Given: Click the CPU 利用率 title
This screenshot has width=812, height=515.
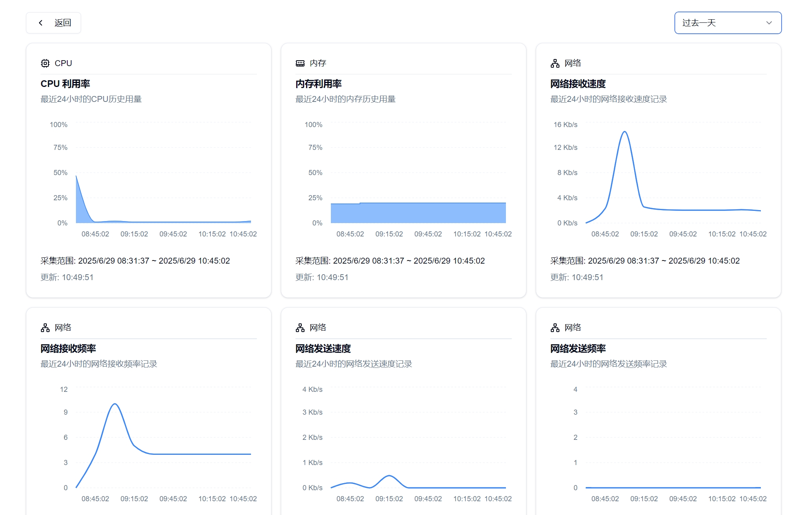Looking at the screenshot, I should click(x=65, y=84).
